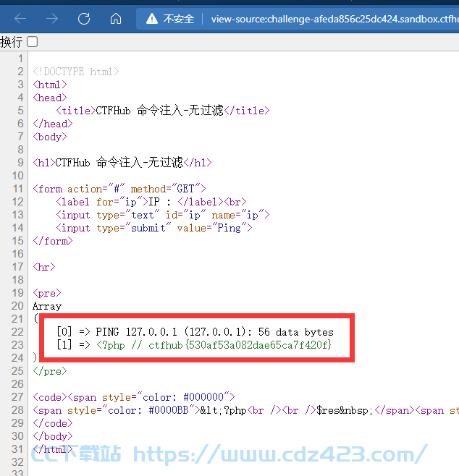Click the closing body tag line
This screenshot has width=459, height=476.
tap(53, 436)
